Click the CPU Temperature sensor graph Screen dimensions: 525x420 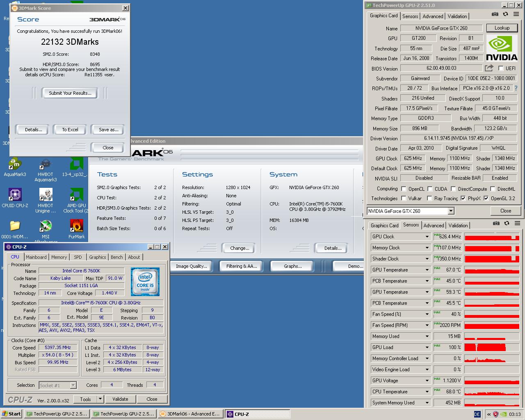pos(492,392)
